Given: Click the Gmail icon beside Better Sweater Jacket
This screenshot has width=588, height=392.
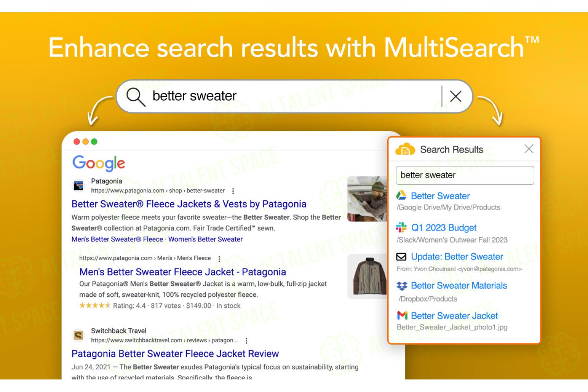Looking at the screenshot, I should 402,316.
